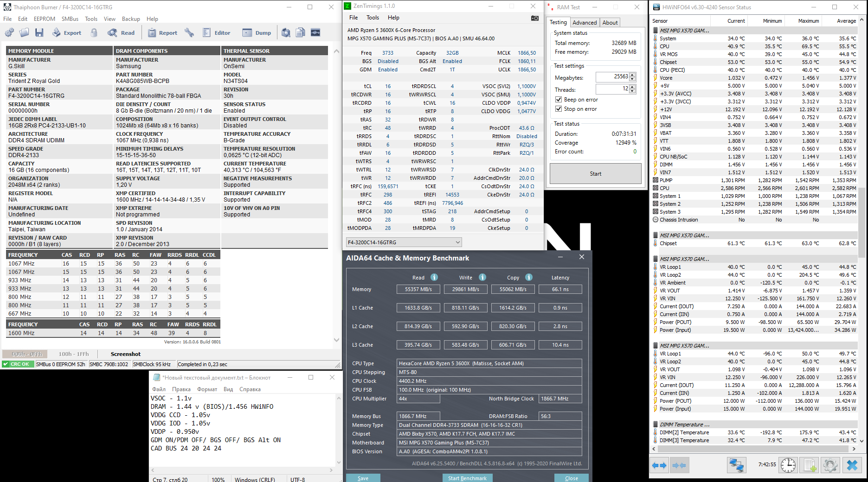The image size is (868, 482).
Task: Click the HWiNFO vertical scrollbar up arrow
Action: (x=862, y=20)
